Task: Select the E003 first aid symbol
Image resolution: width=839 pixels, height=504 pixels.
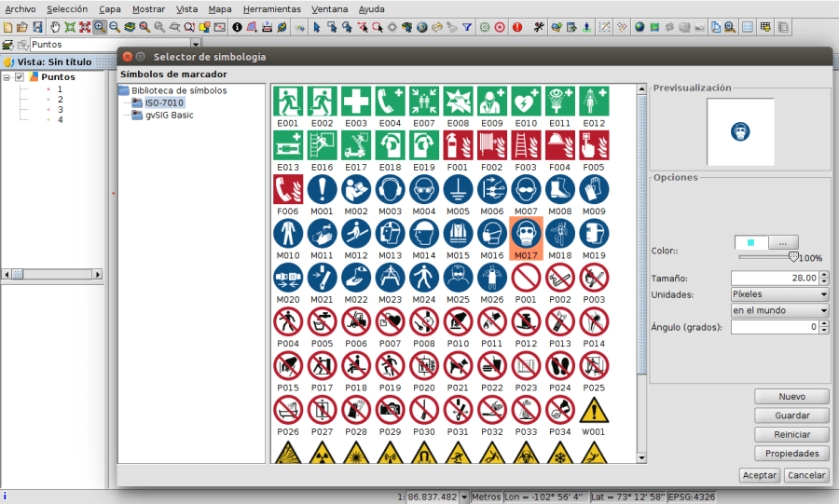Action: coord(355,101)
